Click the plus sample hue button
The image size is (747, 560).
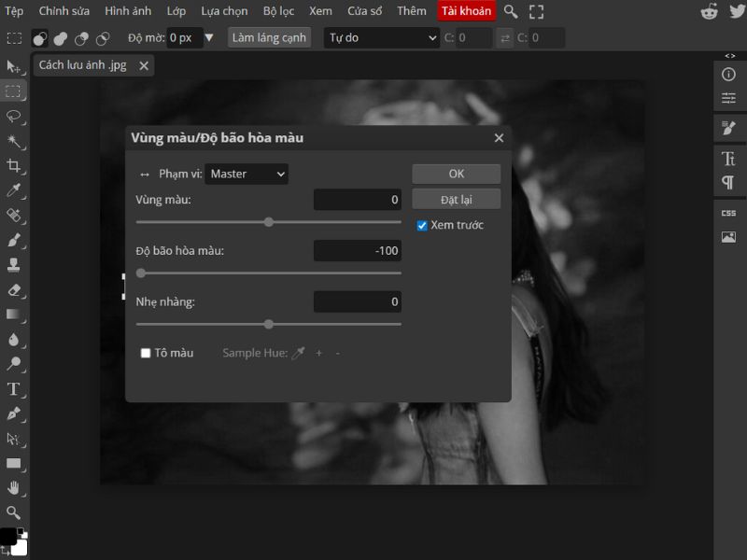(318, 353)
